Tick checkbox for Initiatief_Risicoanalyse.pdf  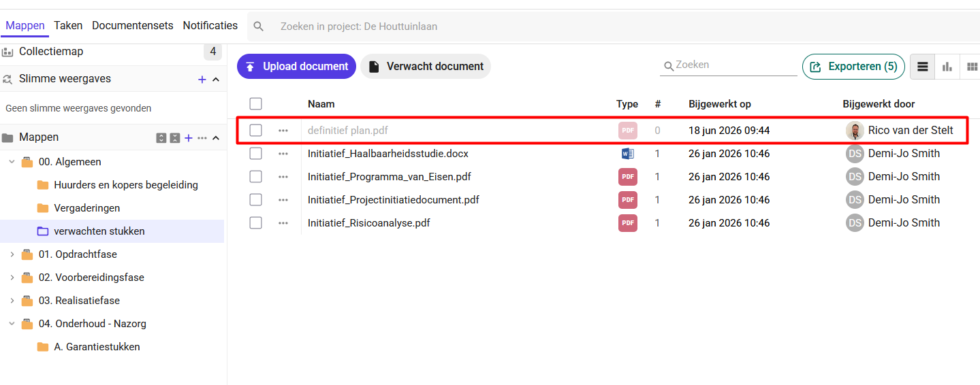(255, 223)
